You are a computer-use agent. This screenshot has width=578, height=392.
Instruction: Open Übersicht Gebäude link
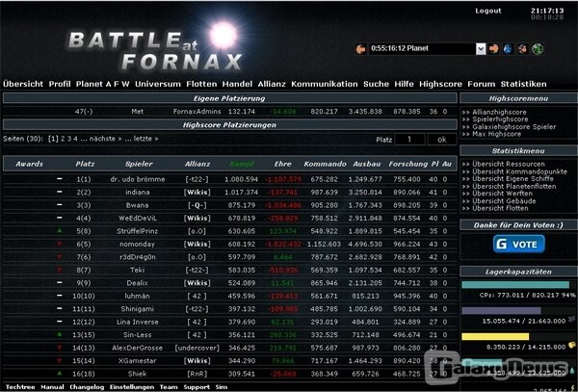click(x=504, y=200)
